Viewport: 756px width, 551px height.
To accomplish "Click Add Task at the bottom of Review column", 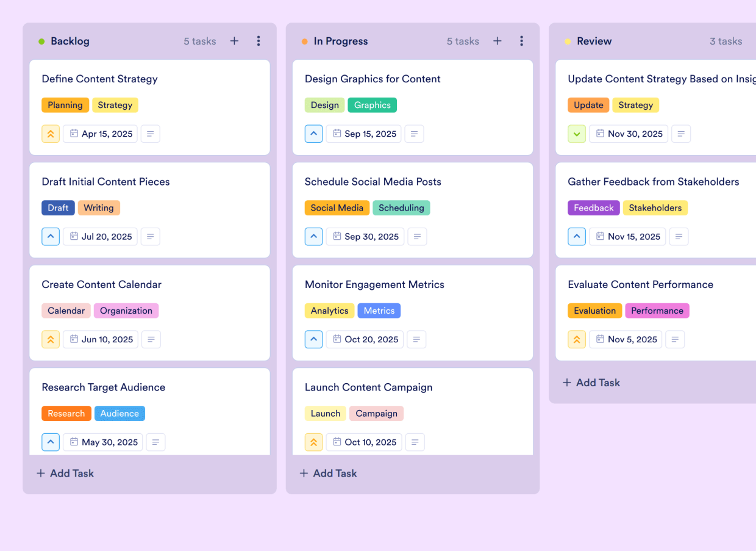I will tap(591, 383).
